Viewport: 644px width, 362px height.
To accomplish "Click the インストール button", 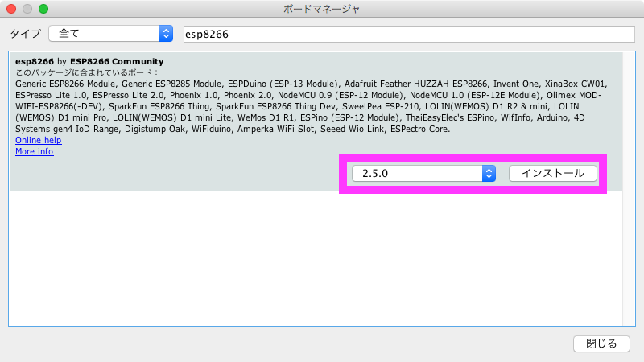I will [553, 173].
